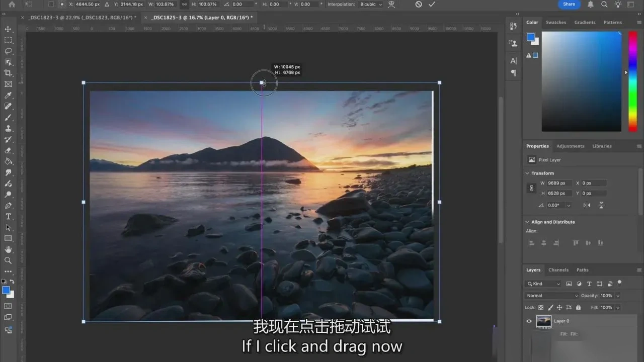Select the Eyedropper tool

[8, 96]
